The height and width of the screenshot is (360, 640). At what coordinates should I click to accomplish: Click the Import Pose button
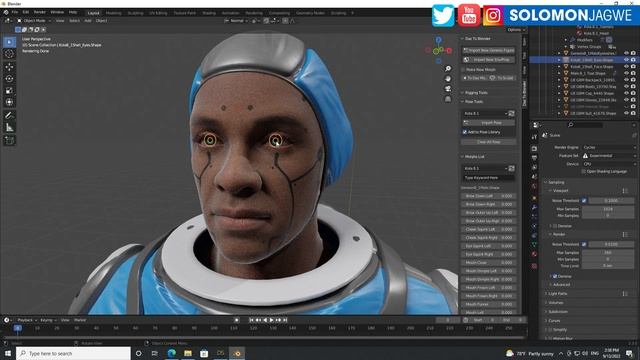pyautogui.click(x=489, y=122)
